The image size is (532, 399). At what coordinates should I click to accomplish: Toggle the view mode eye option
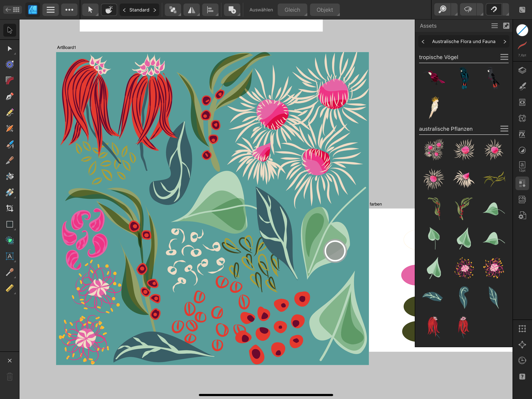(x=468, y=10)
